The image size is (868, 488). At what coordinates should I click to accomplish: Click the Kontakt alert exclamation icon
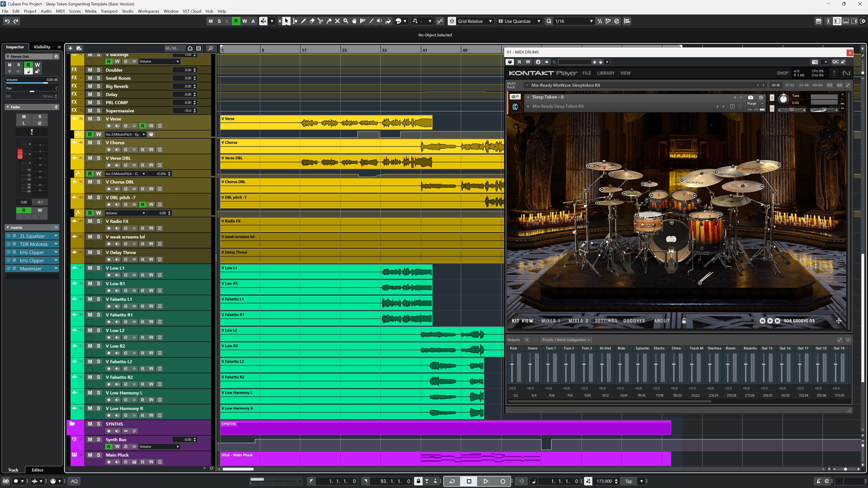834,73
